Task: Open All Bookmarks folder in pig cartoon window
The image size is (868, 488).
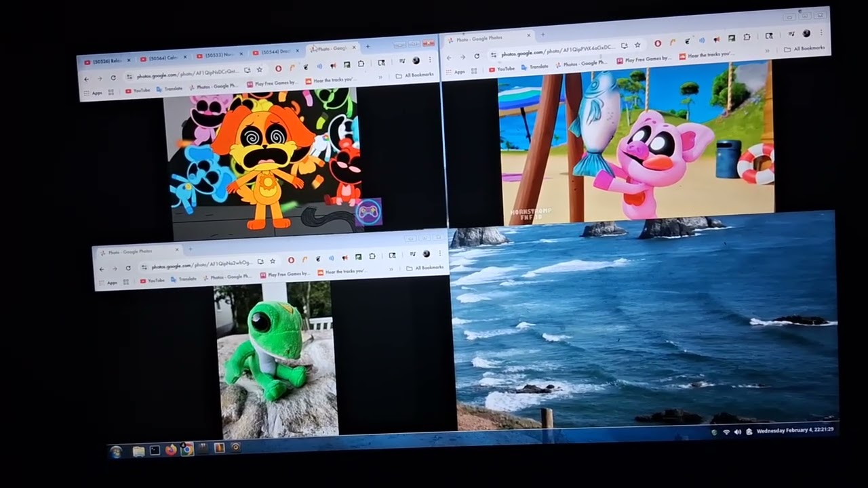Action: coord(805,48)
